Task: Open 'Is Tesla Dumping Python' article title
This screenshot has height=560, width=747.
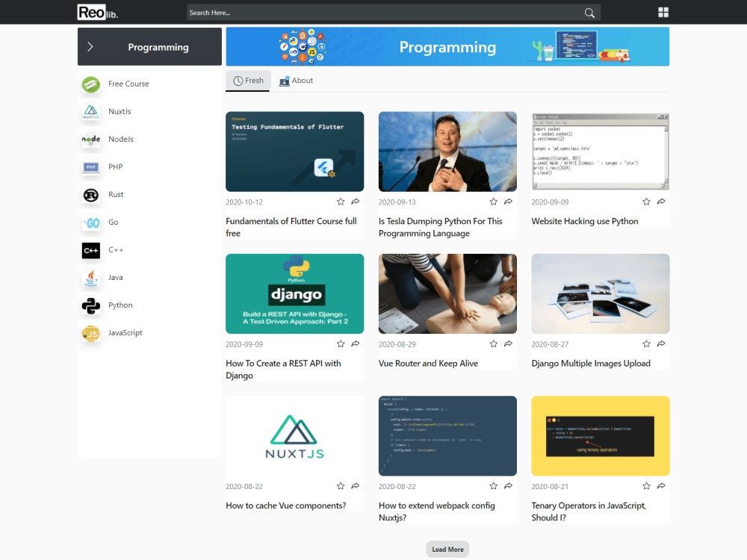Action: [441, 227]
